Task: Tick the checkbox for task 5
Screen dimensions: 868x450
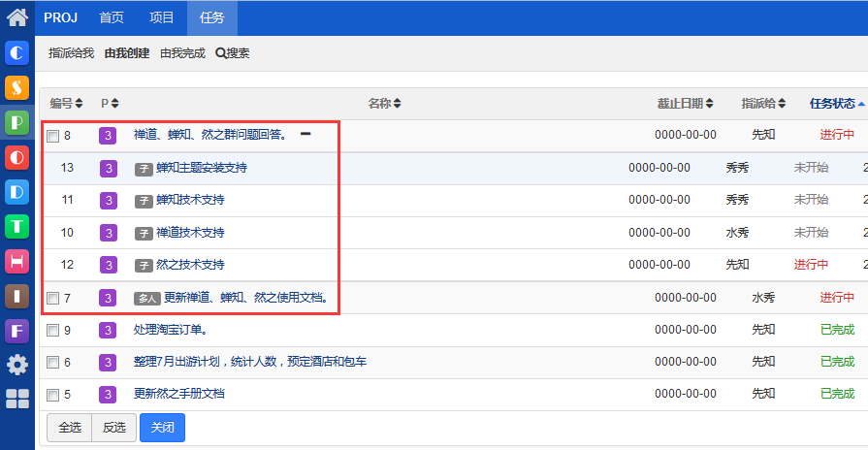Action: coord(52,395)
